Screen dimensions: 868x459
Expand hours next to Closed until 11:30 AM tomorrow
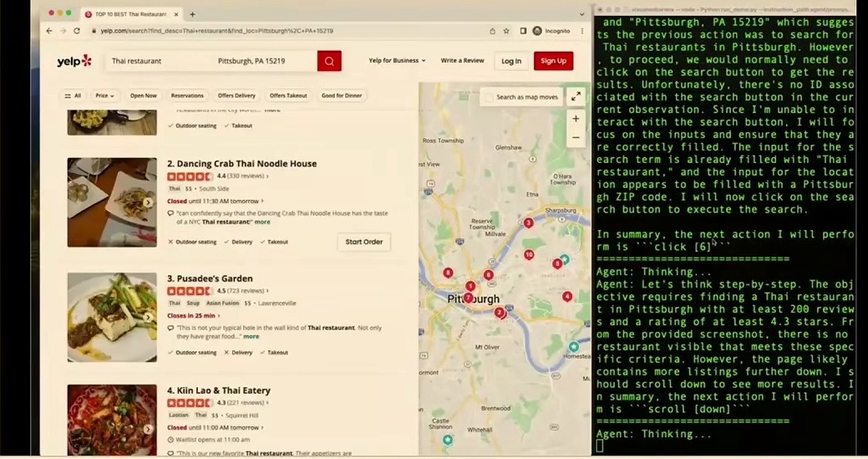point(262,201)
